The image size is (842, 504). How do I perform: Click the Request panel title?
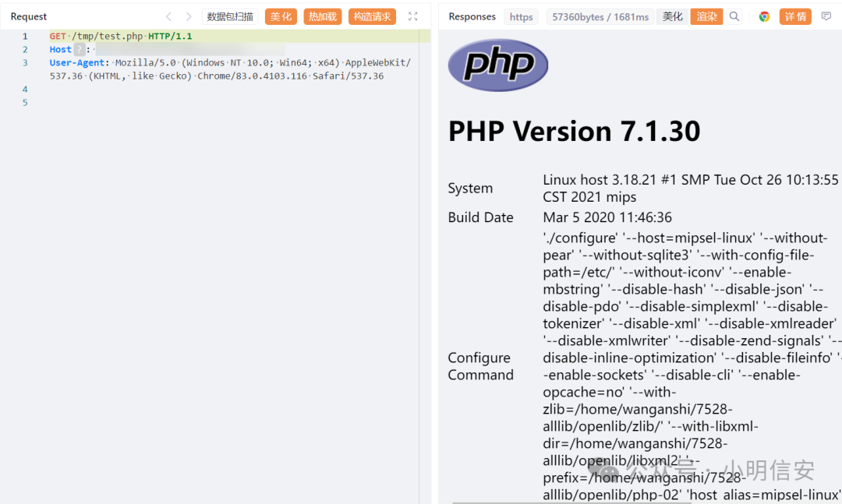click(29, 16)
